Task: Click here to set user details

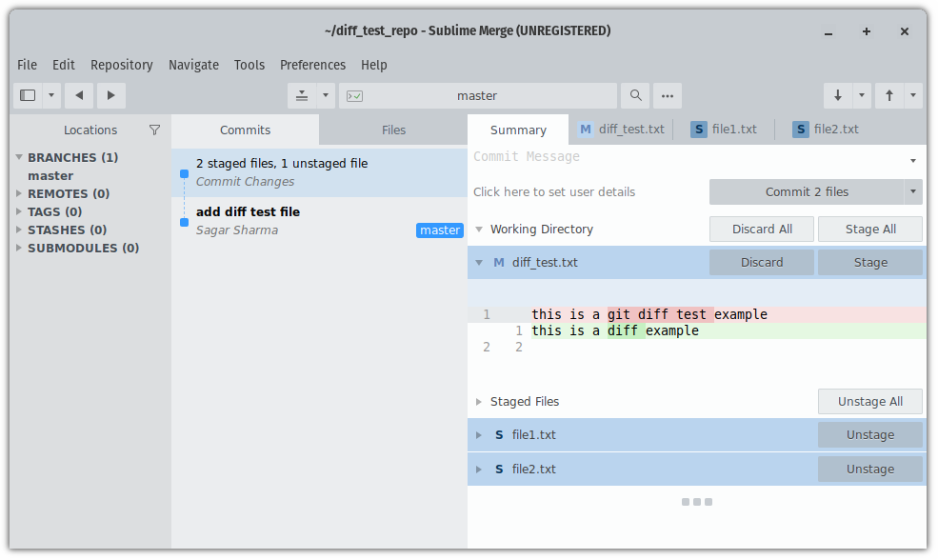Action: (x=553, y=191)
